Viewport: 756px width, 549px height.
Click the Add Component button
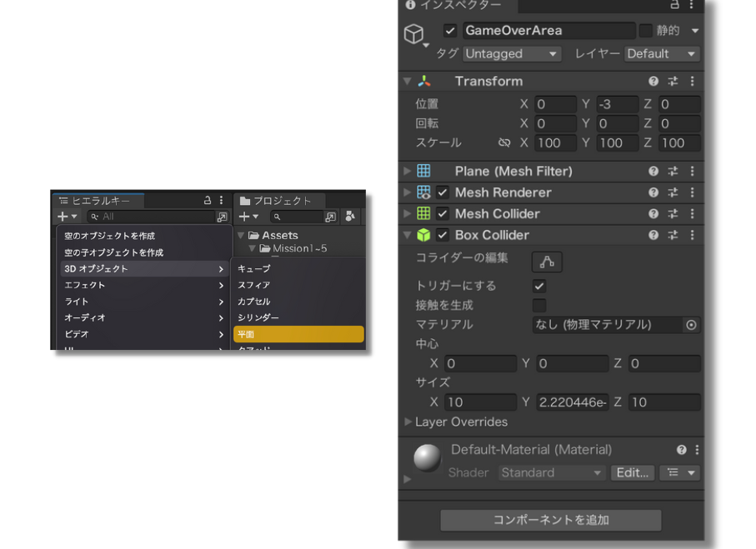click(x=551, y=520)
